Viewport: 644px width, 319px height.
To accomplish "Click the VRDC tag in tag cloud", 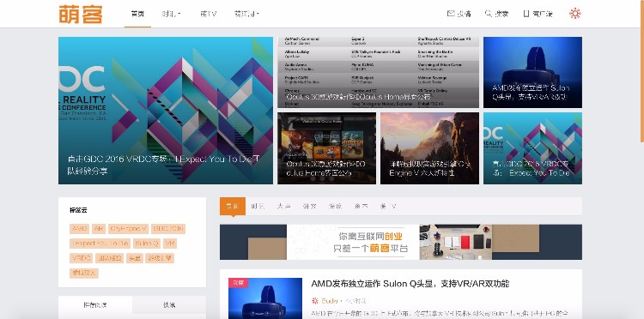I will click(x=81, y=258).
